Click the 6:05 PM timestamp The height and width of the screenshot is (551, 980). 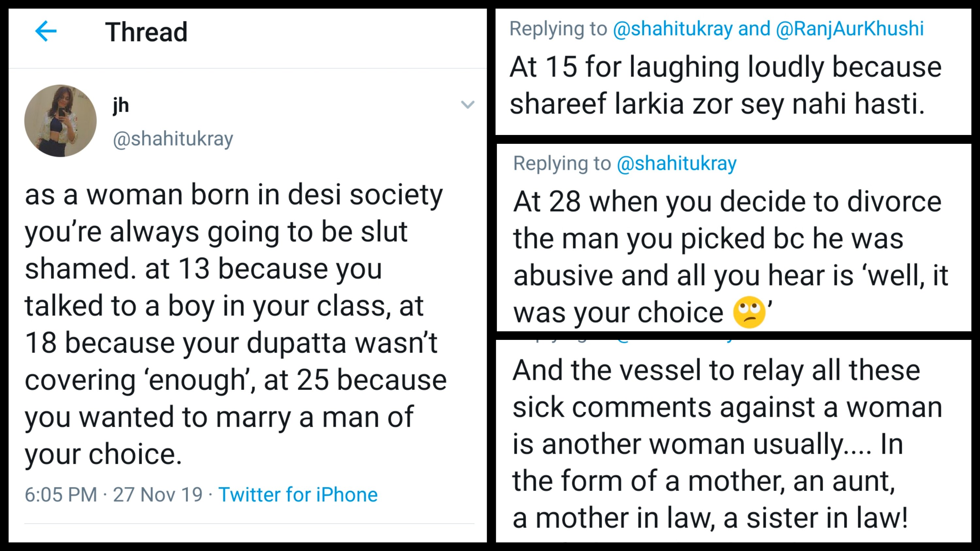tap(61, 495)
